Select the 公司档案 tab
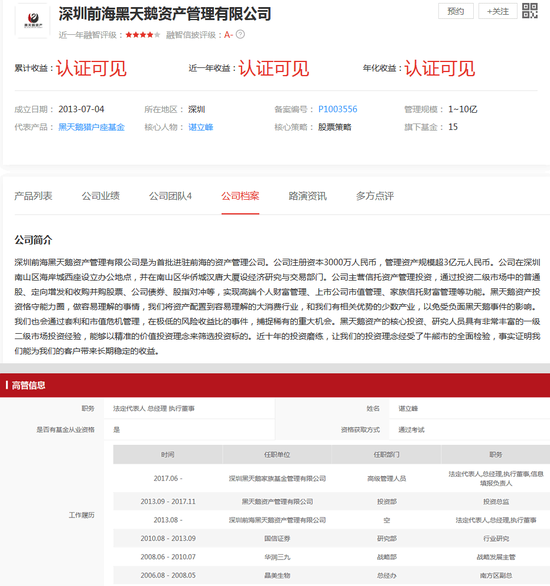 pos(240,196)
